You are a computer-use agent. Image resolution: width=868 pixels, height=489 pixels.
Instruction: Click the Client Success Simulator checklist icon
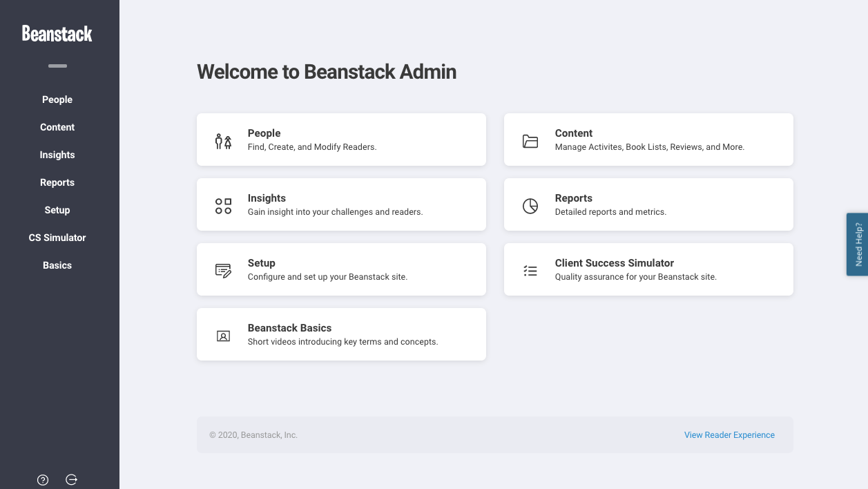click(x=530, y=271)
